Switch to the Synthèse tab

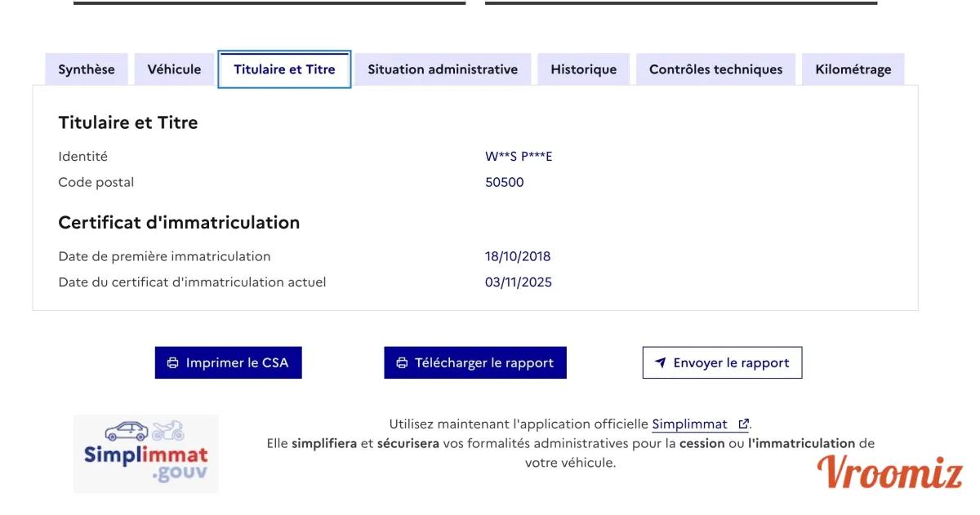pyautogui.click(x=87, y=69)
